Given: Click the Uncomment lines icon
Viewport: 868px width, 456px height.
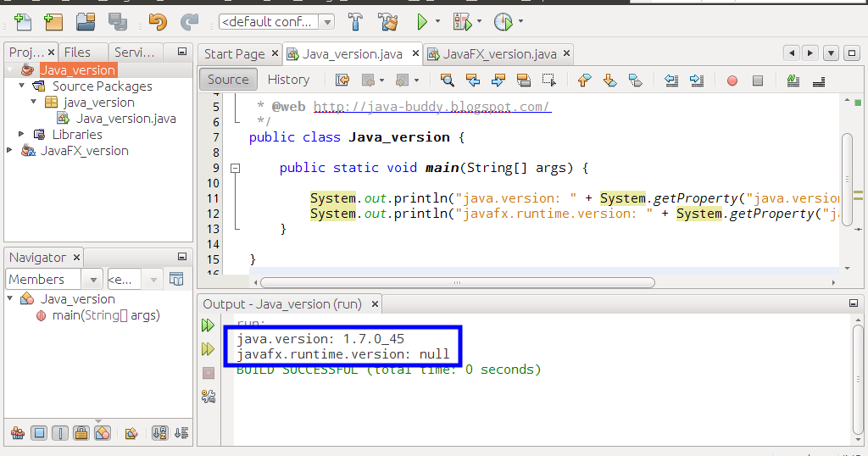Looking at the screenshot, I should [x=819, y=81].
